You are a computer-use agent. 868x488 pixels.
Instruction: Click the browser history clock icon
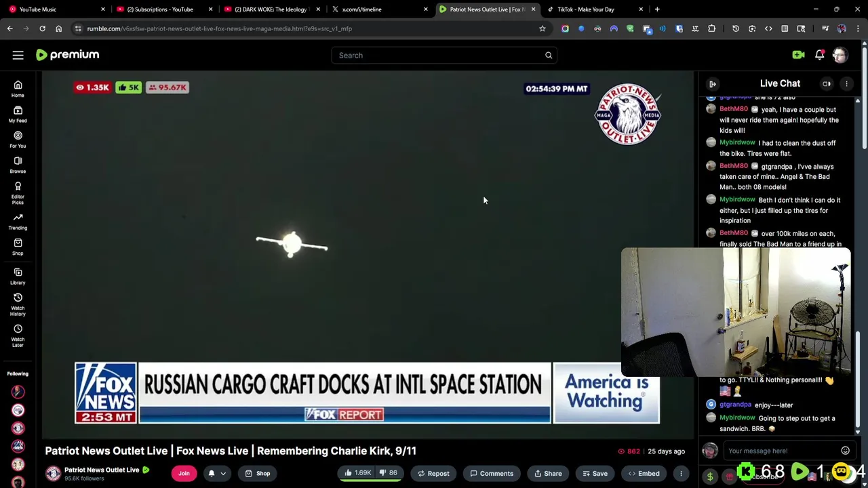(736, 28)
